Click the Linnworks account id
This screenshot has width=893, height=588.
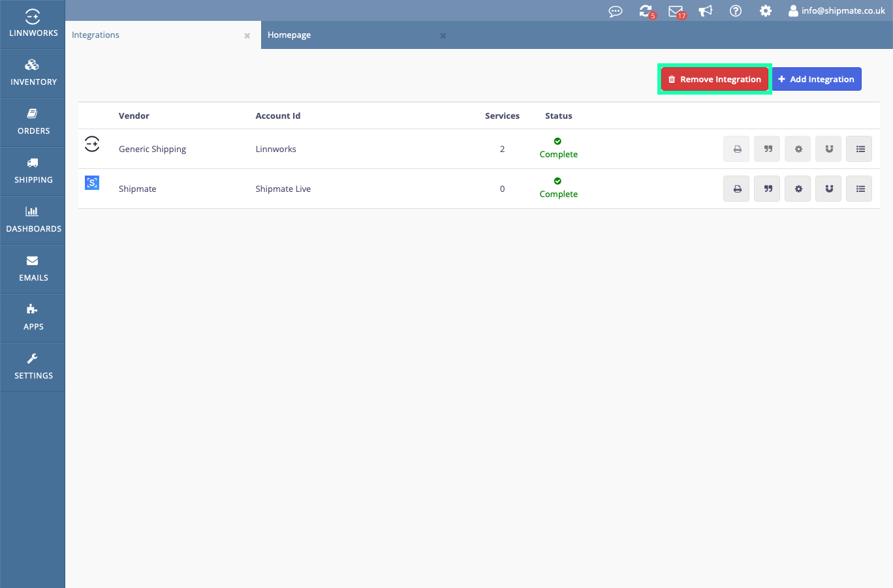275,149
